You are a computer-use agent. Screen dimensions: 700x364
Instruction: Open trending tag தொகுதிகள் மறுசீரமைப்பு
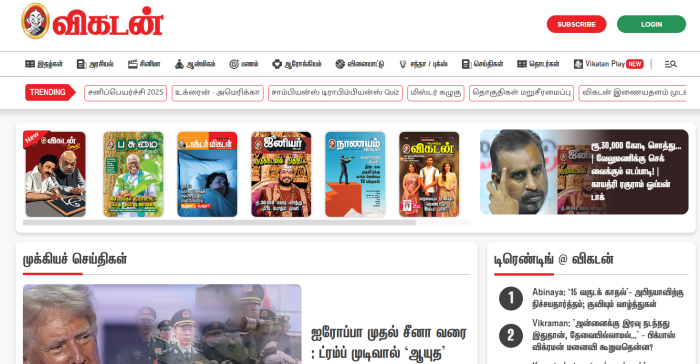521,93
